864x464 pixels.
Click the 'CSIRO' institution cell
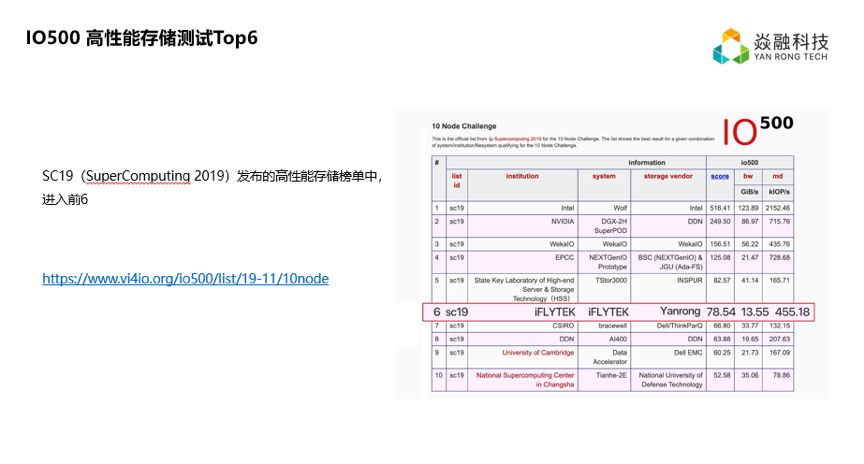pyautogui.click(x=563, y=326)
